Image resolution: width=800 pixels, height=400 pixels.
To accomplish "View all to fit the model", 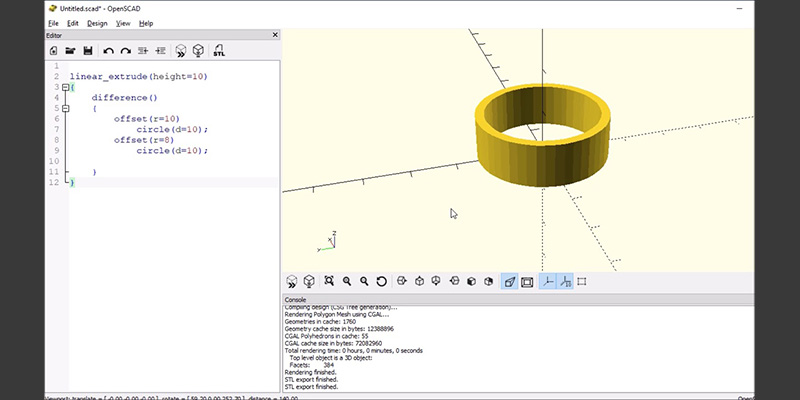I will pyautogui.click(x=329, y=281).
